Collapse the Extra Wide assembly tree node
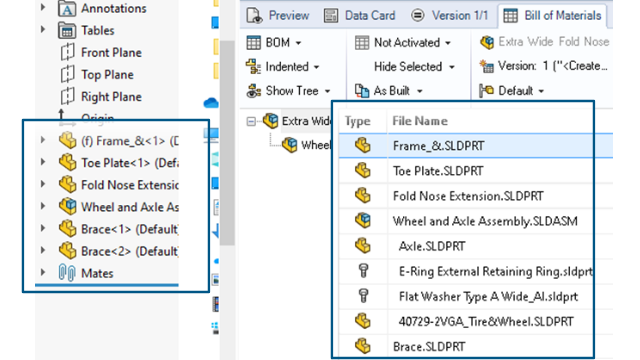The width and height of the screenshot is (640, 360). [x=251, y=121]
